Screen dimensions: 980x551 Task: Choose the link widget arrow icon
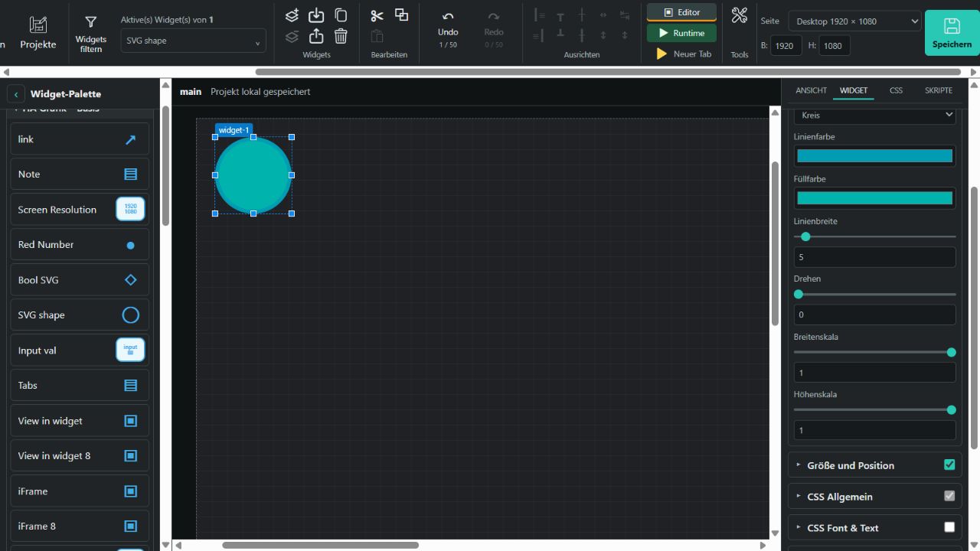(131, 139)
